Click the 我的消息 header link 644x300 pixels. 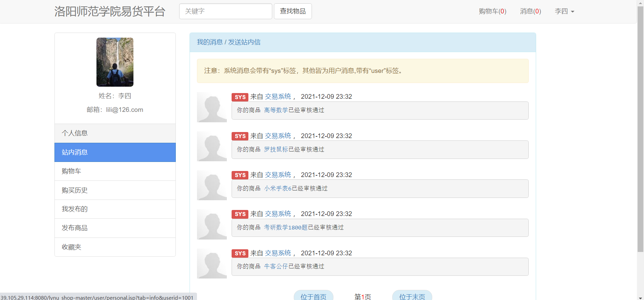(210, 42)
